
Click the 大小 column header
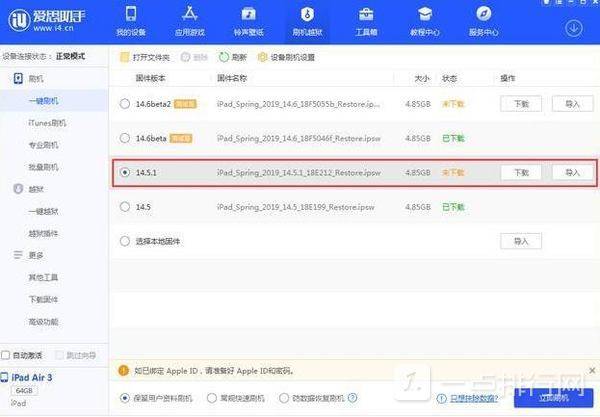click(422, 78)
